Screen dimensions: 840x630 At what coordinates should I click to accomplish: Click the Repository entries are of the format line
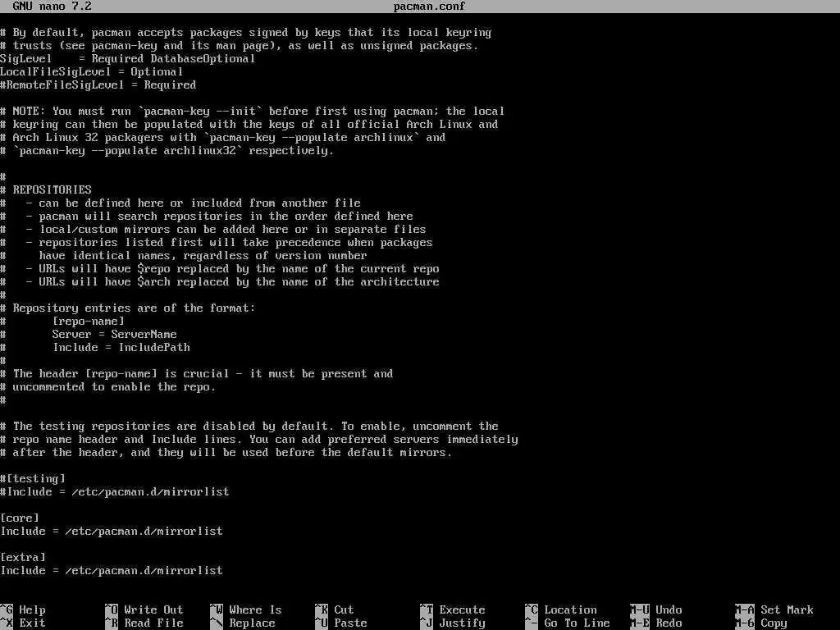[x=128, y=308]
